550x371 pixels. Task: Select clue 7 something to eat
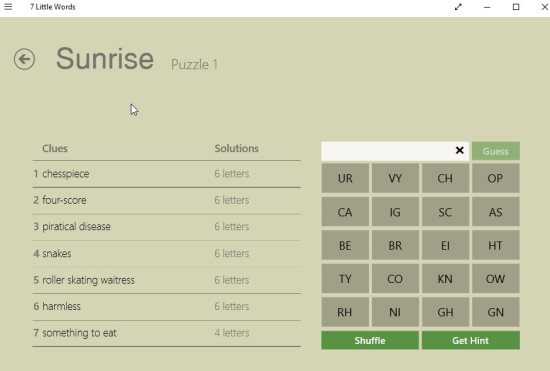pos(167,333)
